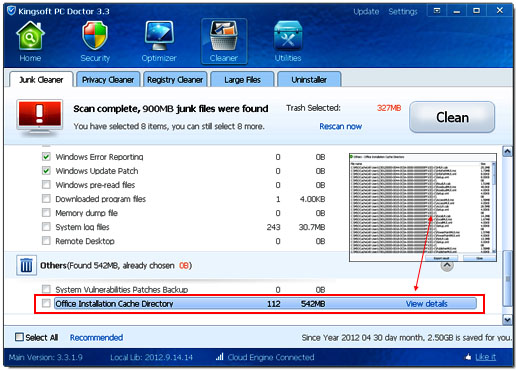Screen dimensions: 516x370
Task: Click the Downloaded program files label
Action: click(x=100, y=199)
